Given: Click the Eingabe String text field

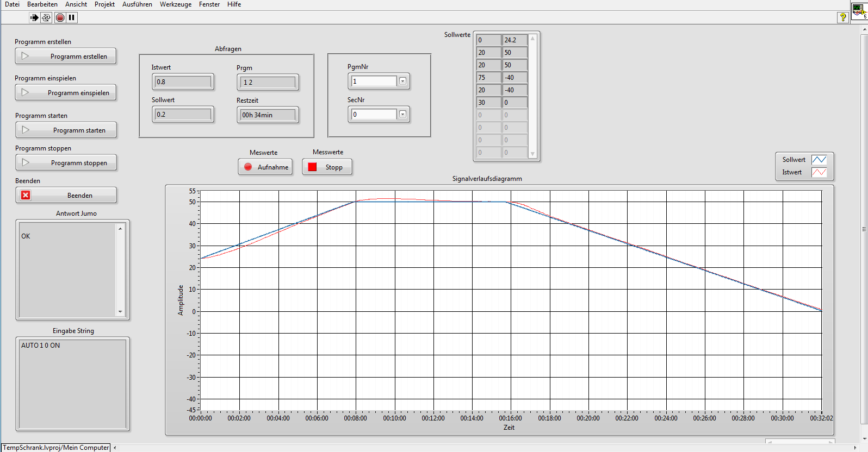Looking at the screenshot, I should (72, 384).
